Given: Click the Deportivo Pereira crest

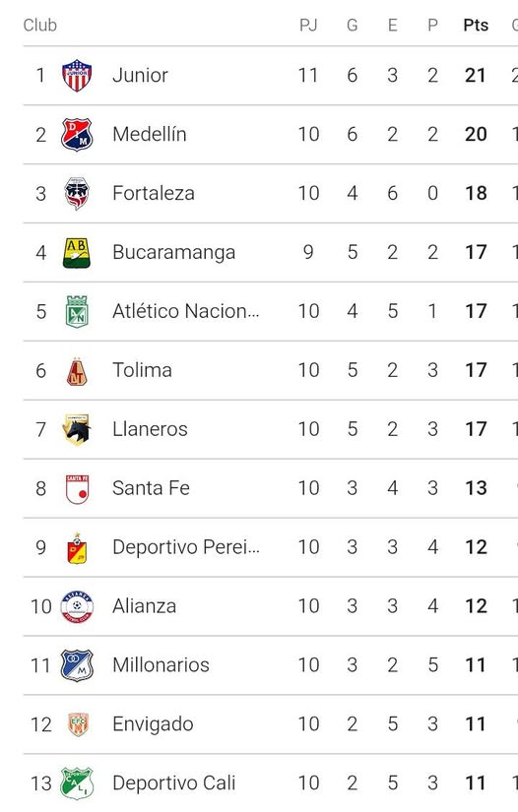Looking at the screenshot, I should click(77, 548).
